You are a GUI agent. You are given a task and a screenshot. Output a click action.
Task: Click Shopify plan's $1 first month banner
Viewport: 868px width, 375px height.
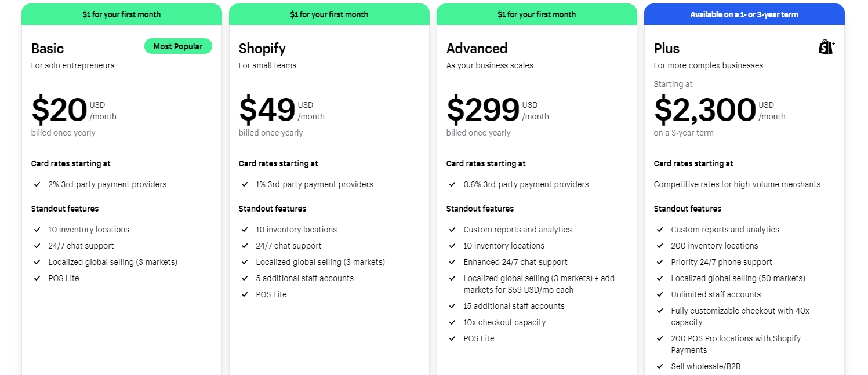329,14
